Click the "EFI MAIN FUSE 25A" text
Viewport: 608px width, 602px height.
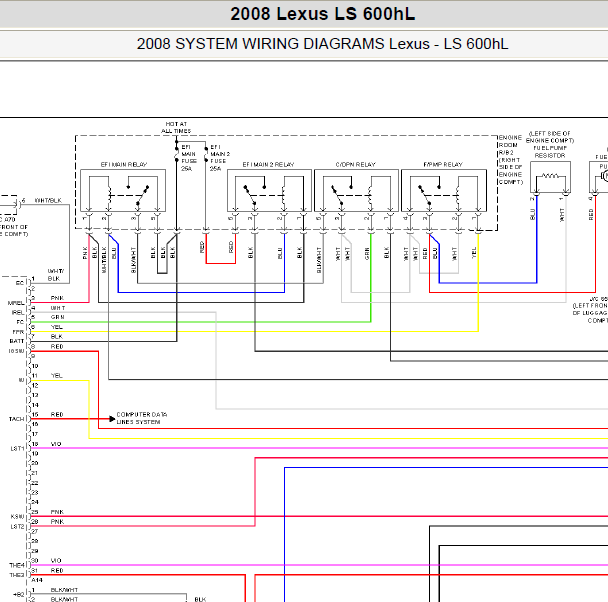189,158
